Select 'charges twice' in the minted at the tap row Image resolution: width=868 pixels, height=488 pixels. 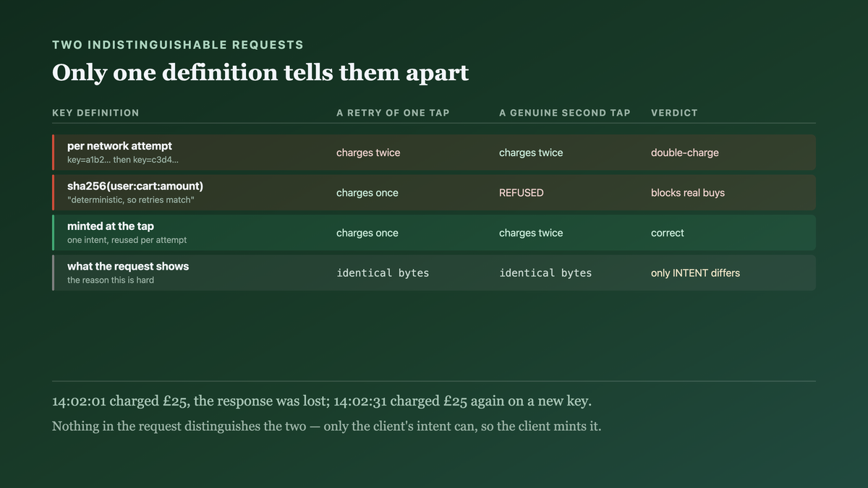click(531, 233)
